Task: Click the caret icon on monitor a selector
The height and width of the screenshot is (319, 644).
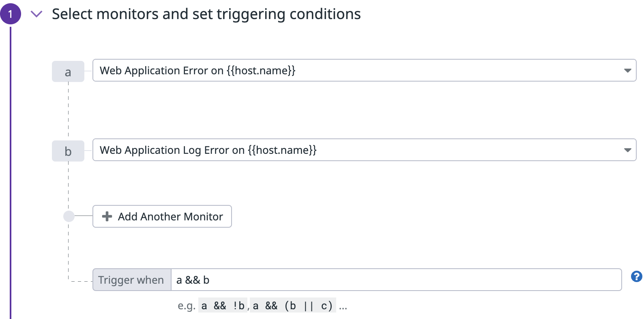Action: 627,70
